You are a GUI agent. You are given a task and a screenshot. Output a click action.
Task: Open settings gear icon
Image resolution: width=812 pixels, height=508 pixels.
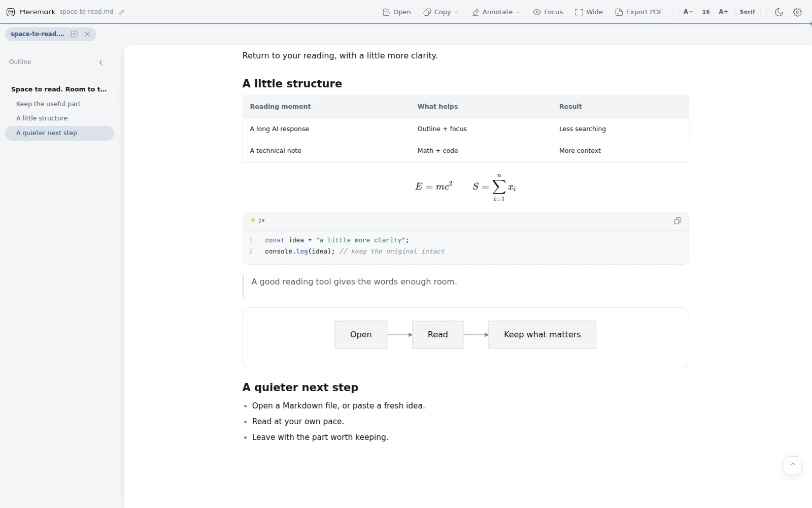pos(797,12)
